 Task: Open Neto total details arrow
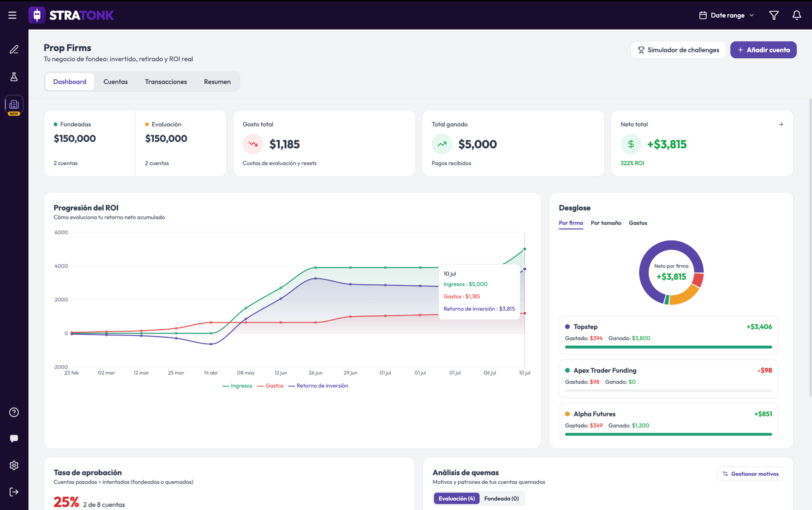781,124
